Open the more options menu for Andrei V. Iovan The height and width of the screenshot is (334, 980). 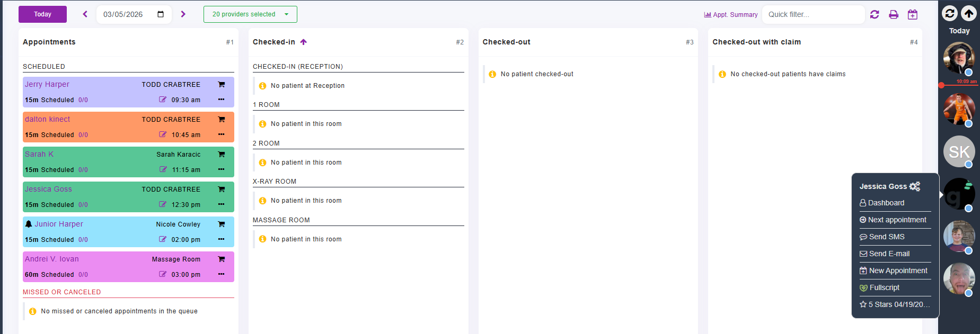tap(222, 274)
